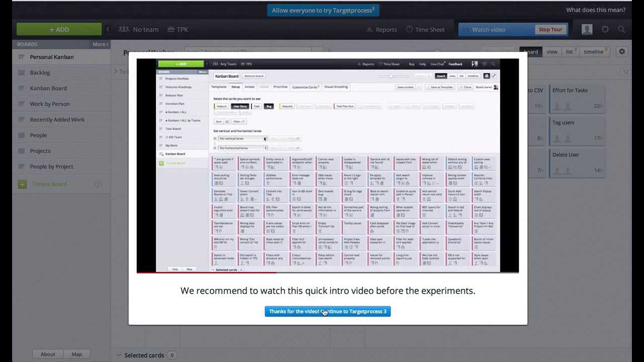Switch to the view tab

pos(552,51)
